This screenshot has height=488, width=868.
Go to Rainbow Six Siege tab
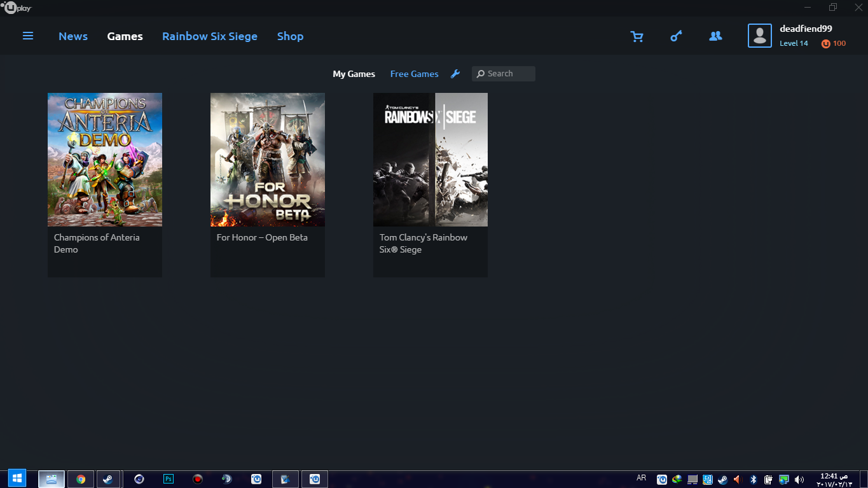point(210,36)
